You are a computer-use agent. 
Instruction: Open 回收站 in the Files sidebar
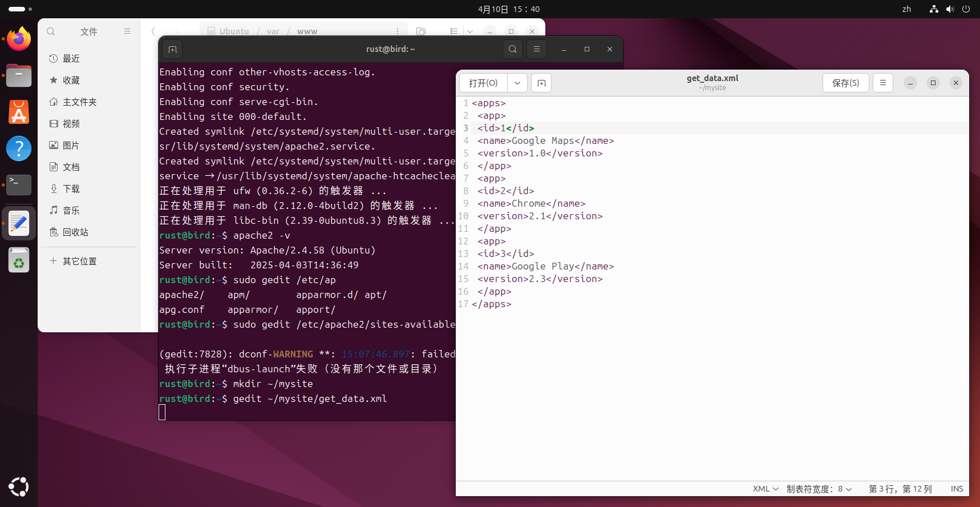click(90, 232)
